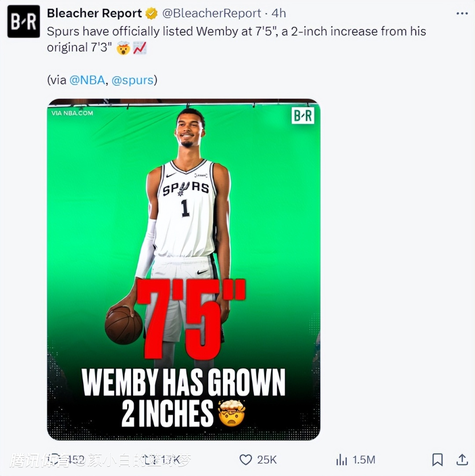Click the 1.5M views count
Image resolution: width=475 pixels, height=476 pixels.
[x=364, y=460]
